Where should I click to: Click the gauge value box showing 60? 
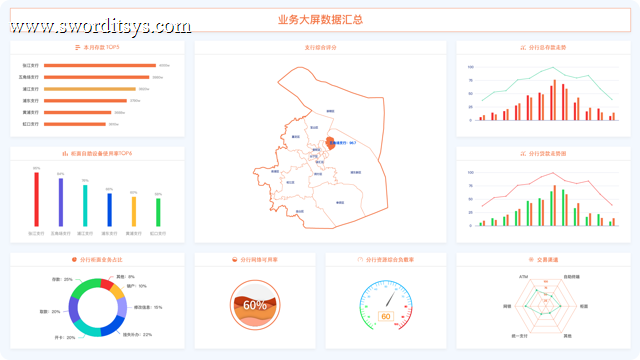(x=386, y=316)
